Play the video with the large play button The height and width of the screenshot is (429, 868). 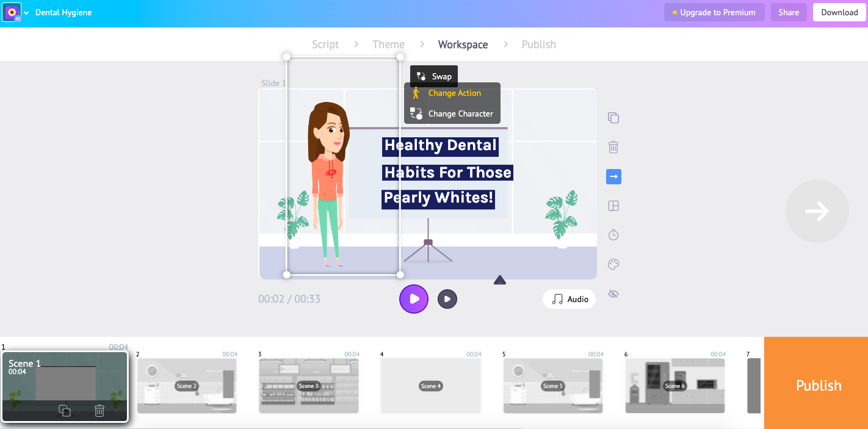414,299
